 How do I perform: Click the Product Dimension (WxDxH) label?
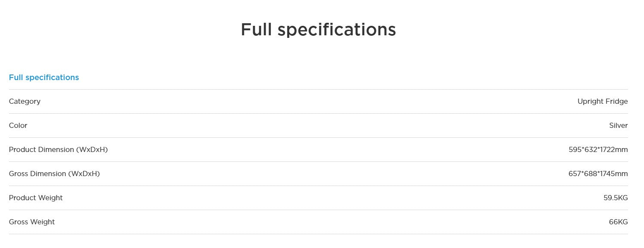click(x=58, y=150)
